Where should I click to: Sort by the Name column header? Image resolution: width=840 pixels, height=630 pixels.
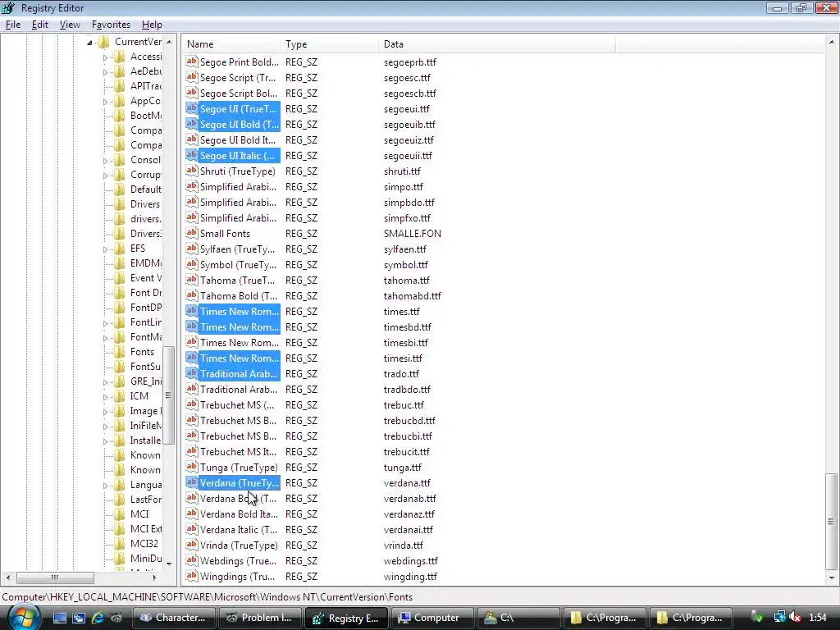tap(231, 44)
